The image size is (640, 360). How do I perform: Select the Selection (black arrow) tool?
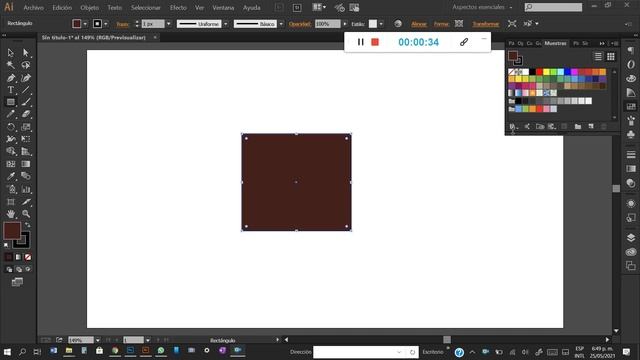pos(11,53)
